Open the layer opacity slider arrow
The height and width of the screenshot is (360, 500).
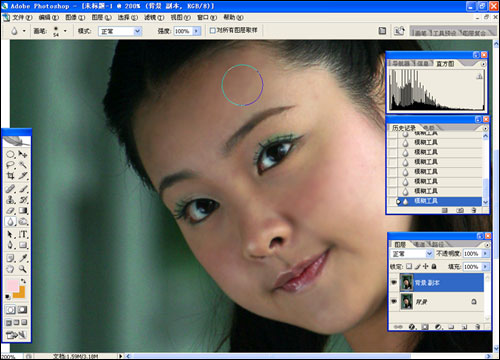(485, 254)
